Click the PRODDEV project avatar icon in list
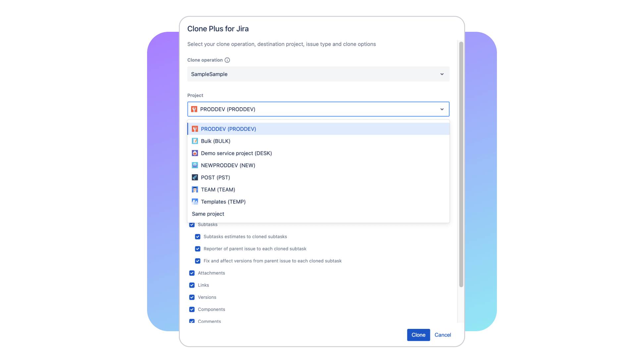The height and width of the screenshot is (363, 644). 195,129
